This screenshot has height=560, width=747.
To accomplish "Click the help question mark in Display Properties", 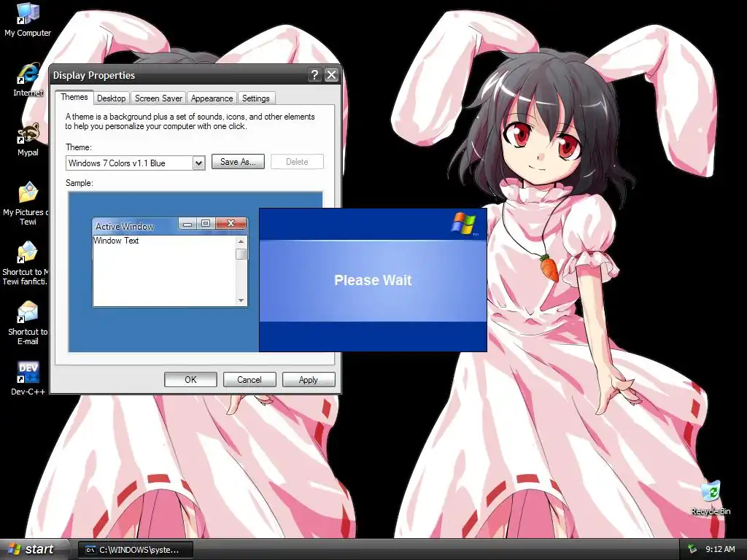I will click(314, 75).
